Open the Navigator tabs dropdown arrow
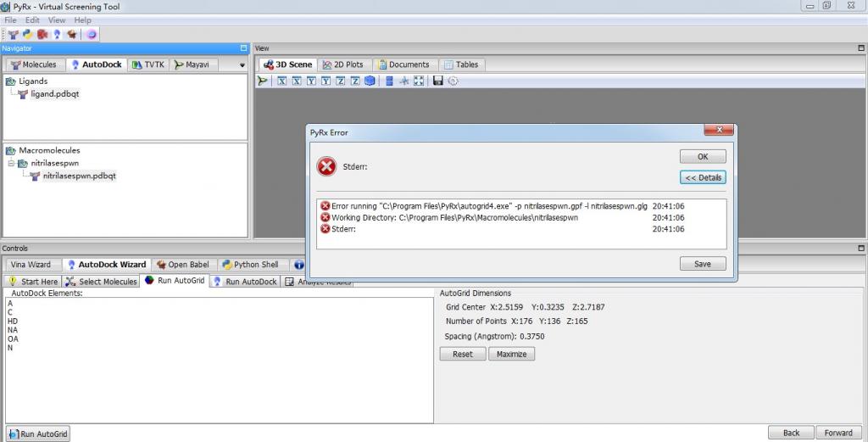 (242, 65)
